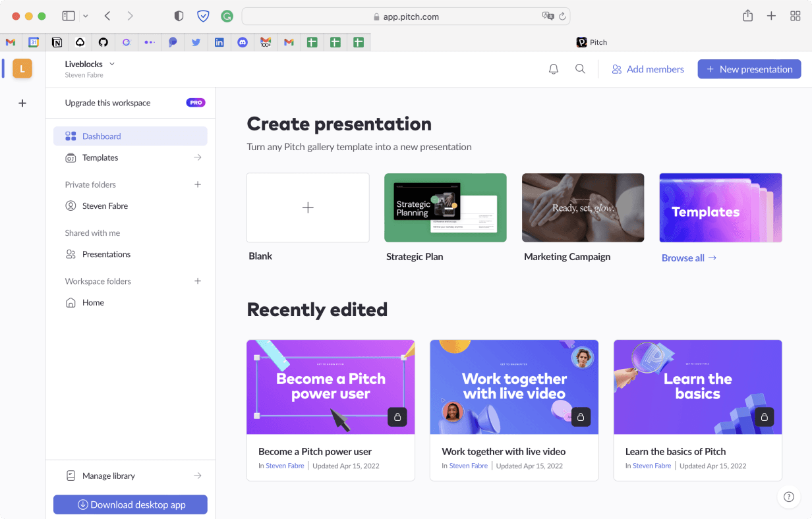Add a new workspace with the plus icon
This screenshot has width=812, height=519.
pos(22,103)
